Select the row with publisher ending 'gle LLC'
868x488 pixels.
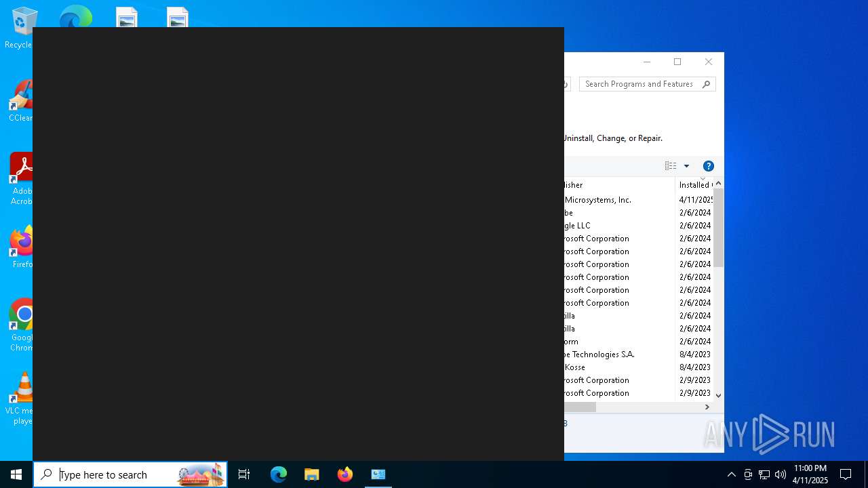pyautogui.click(x=638, y=226)
